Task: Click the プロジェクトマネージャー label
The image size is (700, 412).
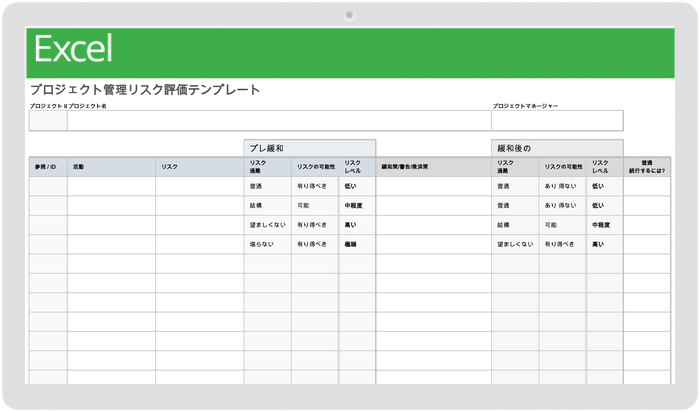Action: click(x=525, y=106)
